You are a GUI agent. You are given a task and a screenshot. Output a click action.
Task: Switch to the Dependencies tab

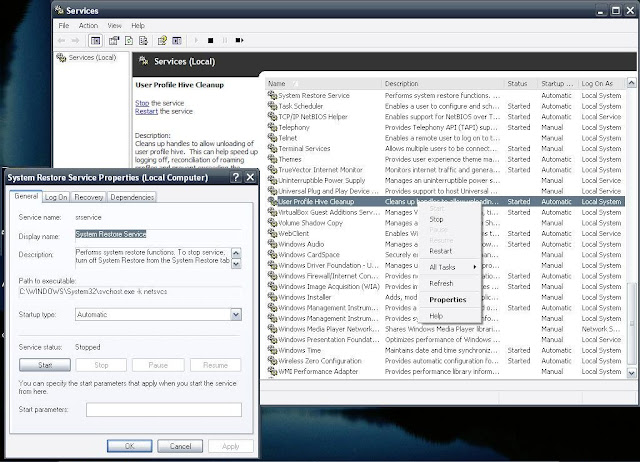(x=132, y=198)
